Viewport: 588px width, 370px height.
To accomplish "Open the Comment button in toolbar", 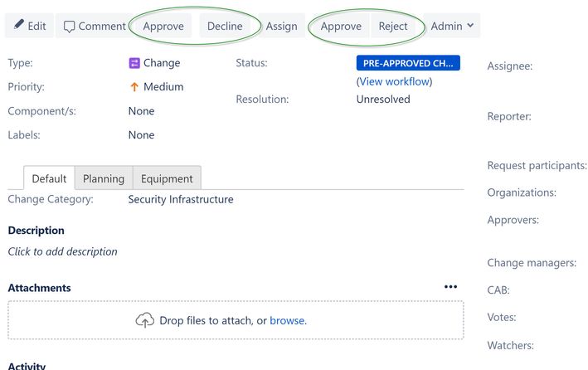I will pyautogui.click(x=95, y=26).
